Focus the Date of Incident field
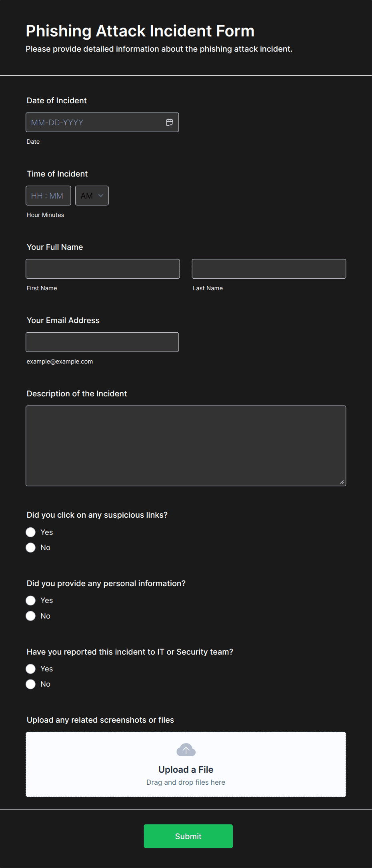 (x=102, y=123)
